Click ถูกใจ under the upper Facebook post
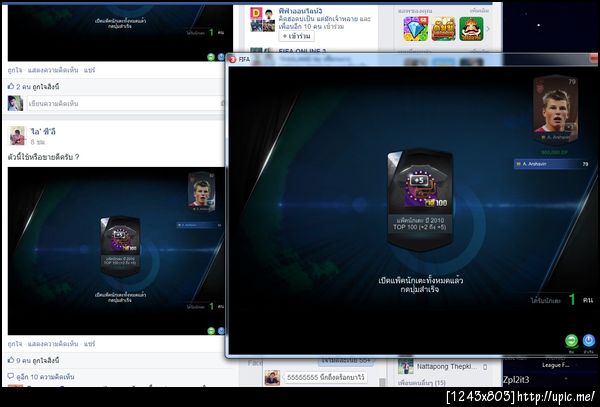 point(15,70)
